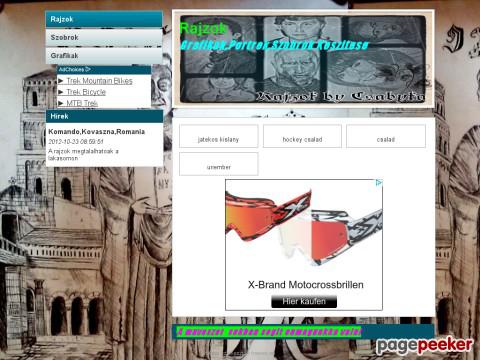
Task: Click the arrow before MTB Trek
Action: pos(61,103)
